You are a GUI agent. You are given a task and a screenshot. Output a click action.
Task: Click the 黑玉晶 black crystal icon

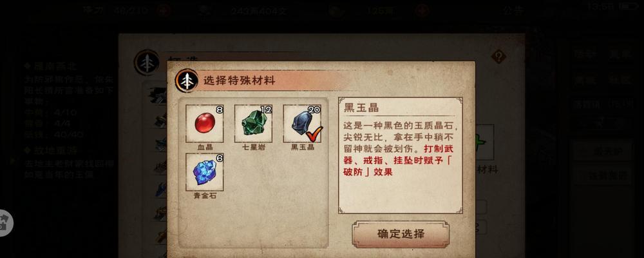coord(302,123)
